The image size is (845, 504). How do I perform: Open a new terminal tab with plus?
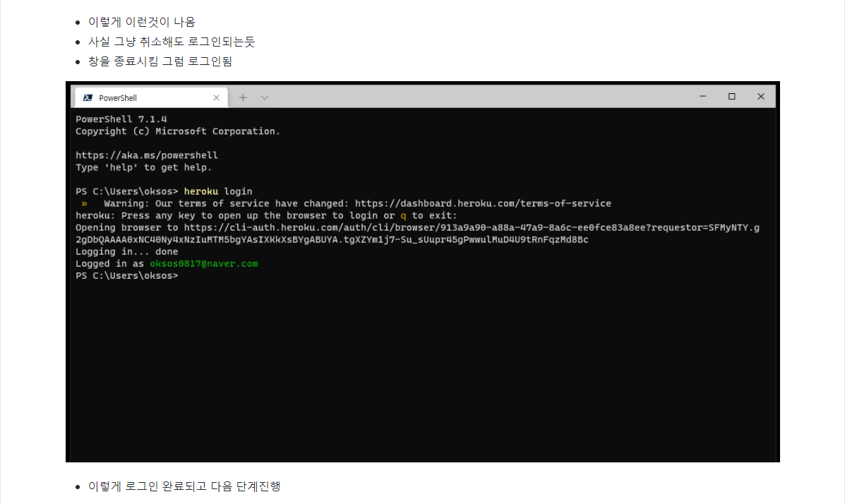[243, 97]
